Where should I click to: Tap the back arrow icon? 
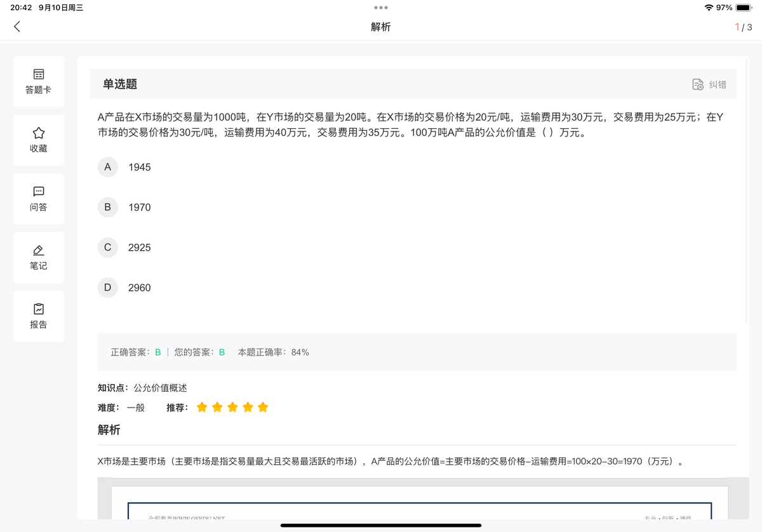click(x=17, y=27)
